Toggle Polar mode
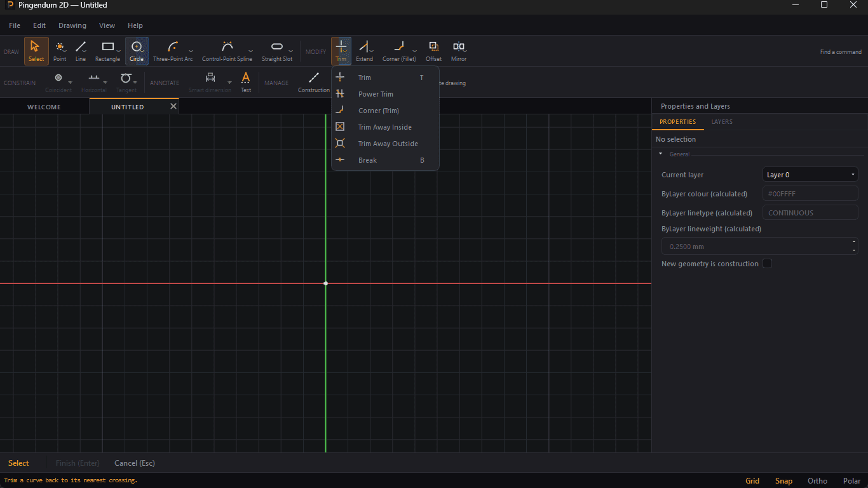 click(x=851, y=481)
